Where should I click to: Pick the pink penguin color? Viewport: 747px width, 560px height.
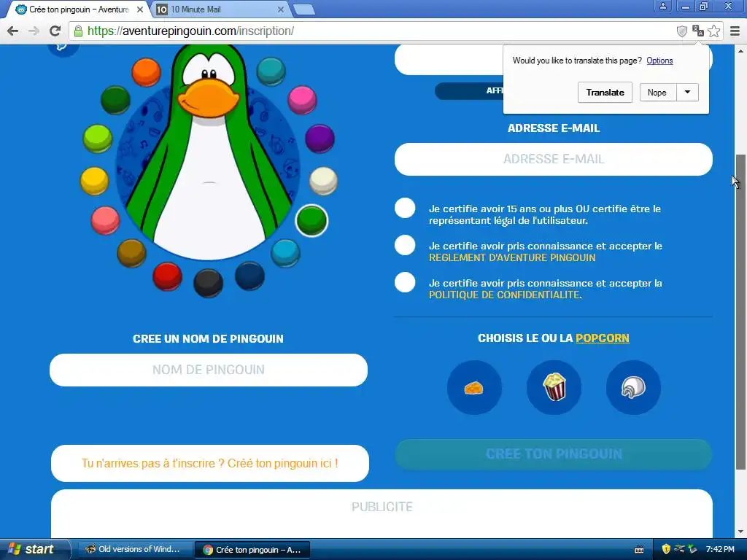pos(302,100)
